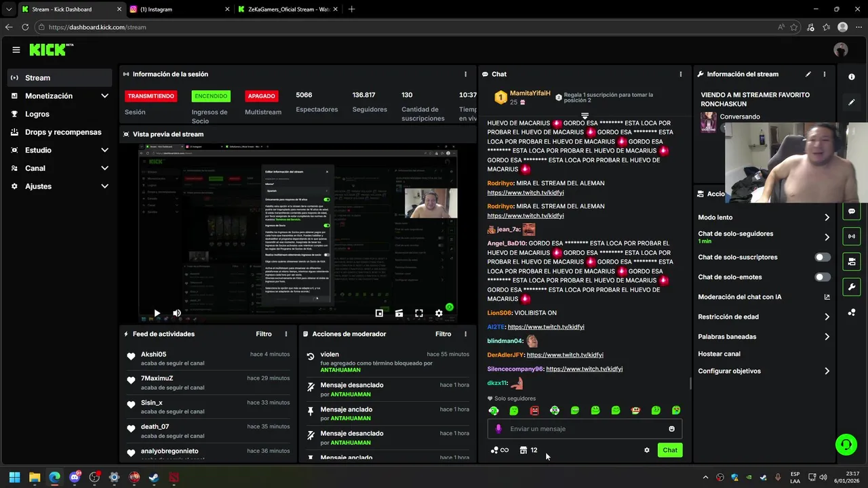Click the violen blocked term entry
868x488 pixels.
point(387,362)
